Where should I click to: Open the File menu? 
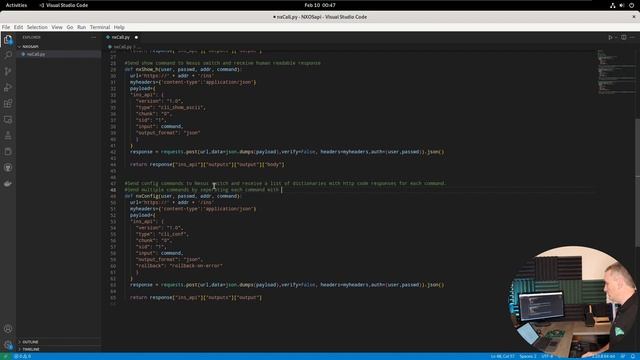click(x=6, y=27)
